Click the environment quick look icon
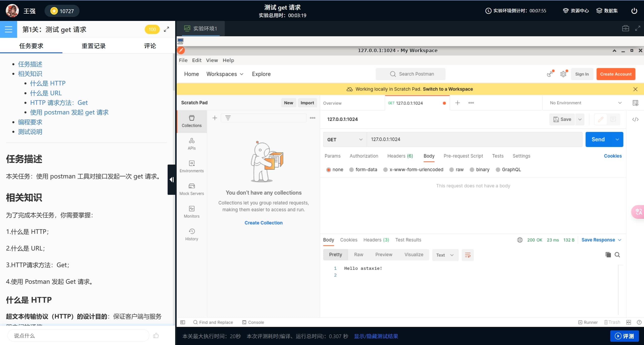The width and height of the screenshot is (644, 345). click(635, 103)
